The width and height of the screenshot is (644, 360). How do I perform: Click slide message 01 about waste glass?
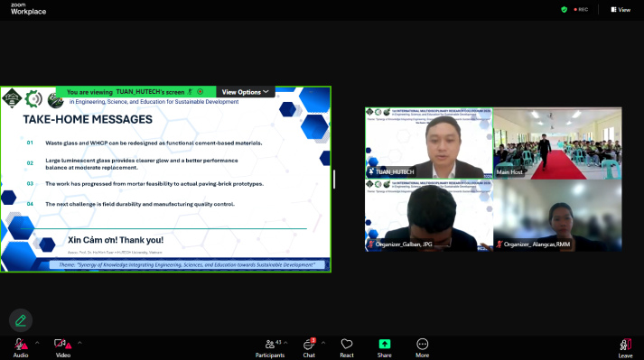tap(154, 143)
